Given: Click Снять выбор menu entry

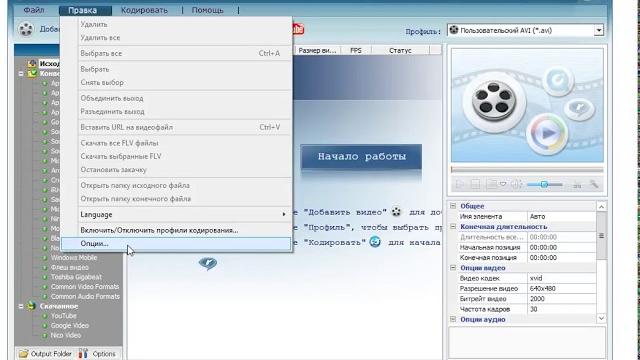Looking at the screenshot, I should (176, 82).
